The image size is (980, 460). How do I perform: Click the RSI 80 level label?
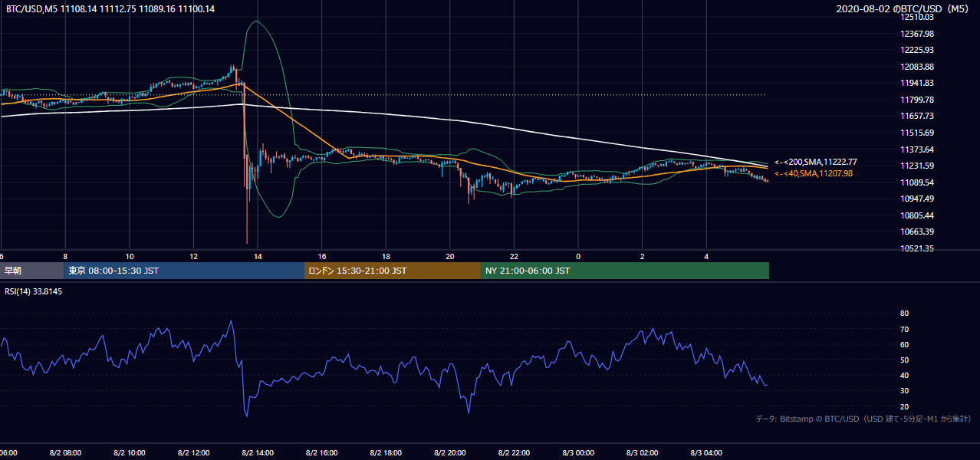[x=904, y=314]
